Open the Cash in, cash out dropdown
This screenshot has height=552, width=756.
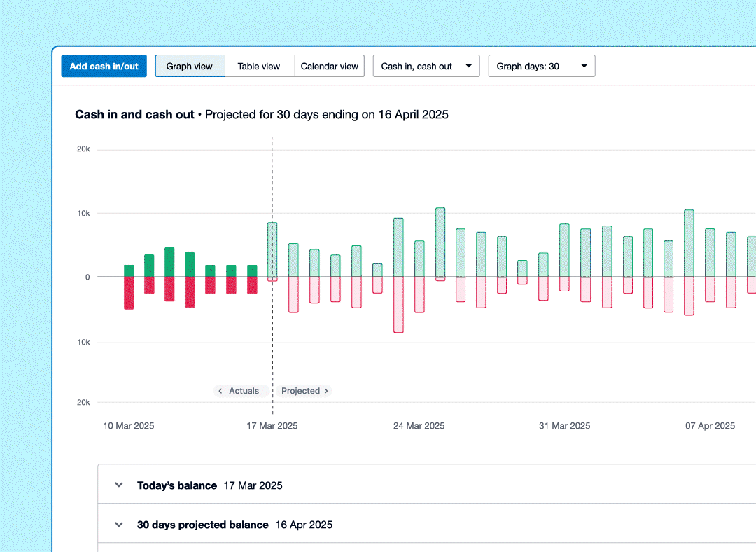[x=426, y=67]
